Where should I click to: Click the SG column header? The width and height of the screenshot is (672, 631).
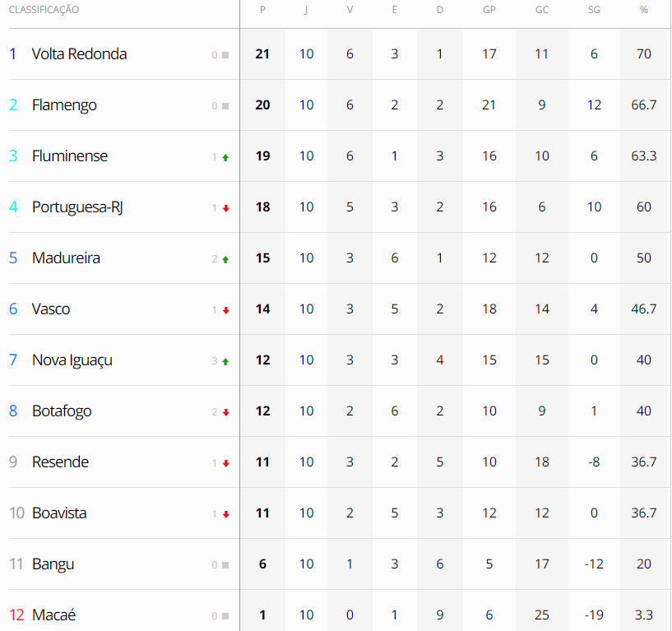coord(594,10)
